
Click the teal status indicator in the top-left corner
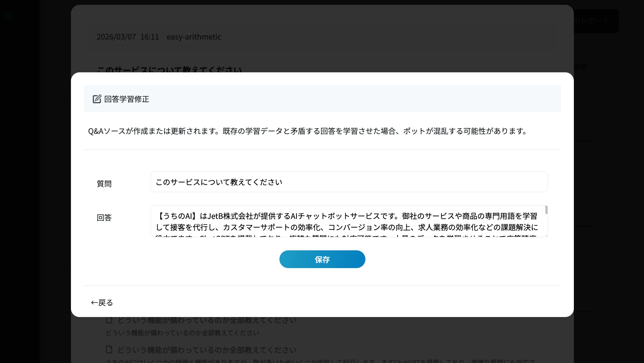pos(8,16)
